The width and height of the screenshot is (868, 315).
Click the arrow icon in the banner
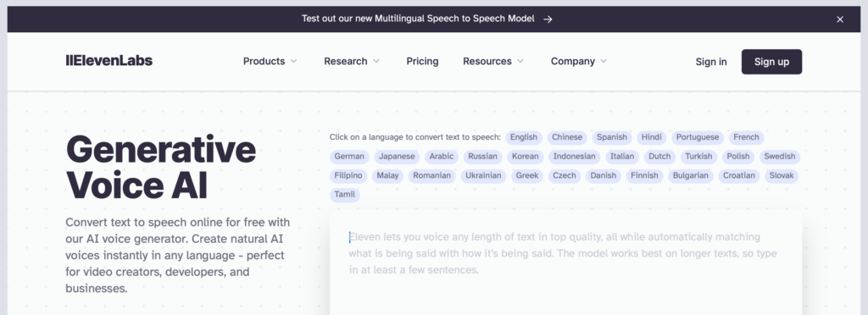click(x=548, y=19)
